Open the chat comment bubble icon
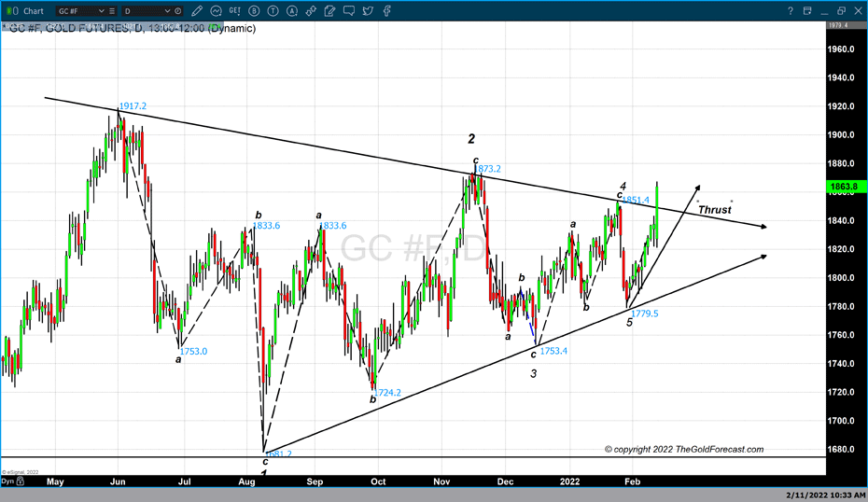 click(348, 10)
